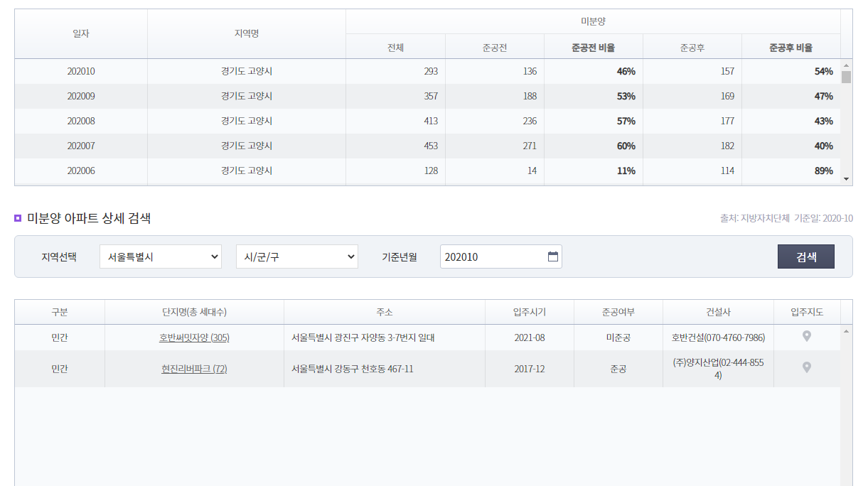This screenshot has width=868, height=486.
Task: Open 시/군/구 district dropdown
Action: click(297, 256)
